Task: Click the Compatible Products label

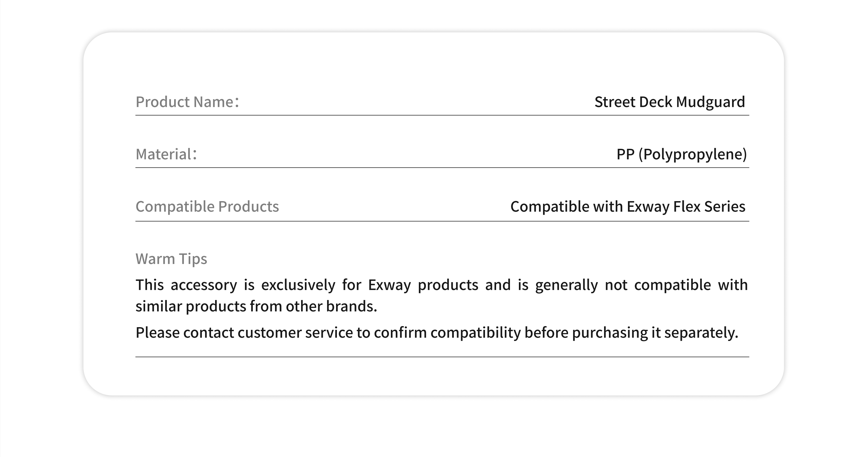Action: click(207, 206)
